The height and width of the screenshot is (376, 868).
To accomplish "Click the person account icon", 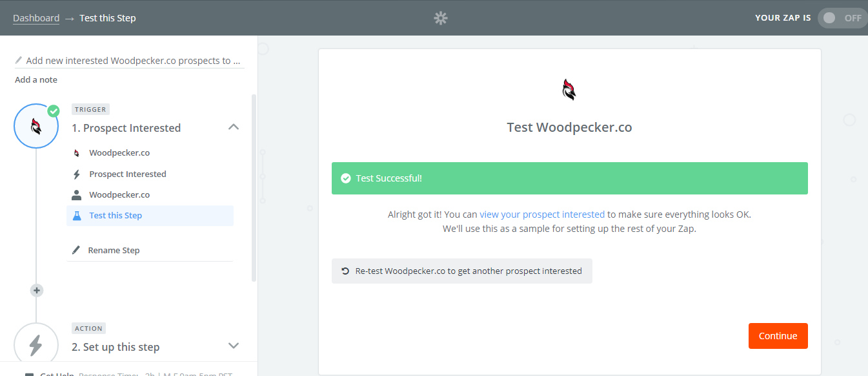I will coord(77,194).
